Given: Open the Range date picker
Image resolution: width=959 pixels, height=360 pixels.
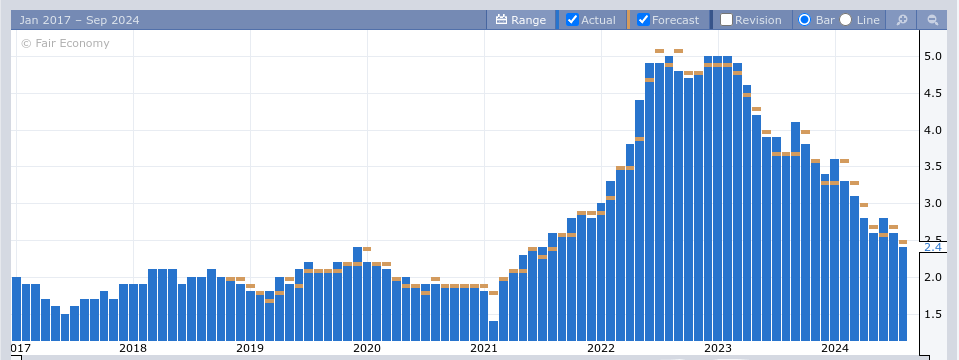Looking at the screenshot, I should [x=520, y=20].
